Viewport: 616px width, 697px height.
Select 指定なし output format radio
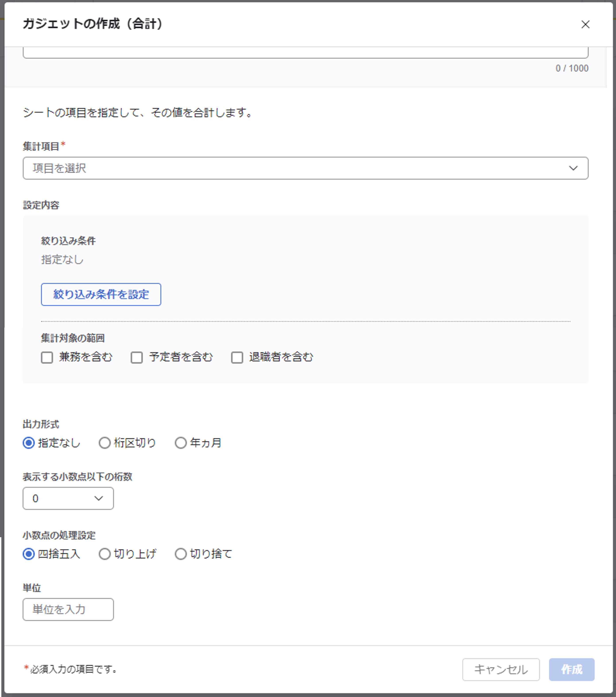[29, 443]
